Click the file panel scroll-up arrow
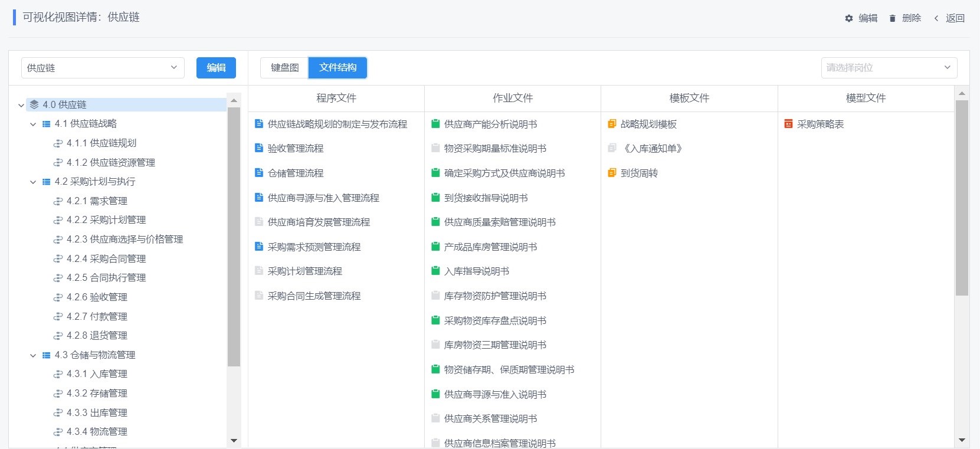The width and height of the screenshot is (980, 449). click(962, 93)
